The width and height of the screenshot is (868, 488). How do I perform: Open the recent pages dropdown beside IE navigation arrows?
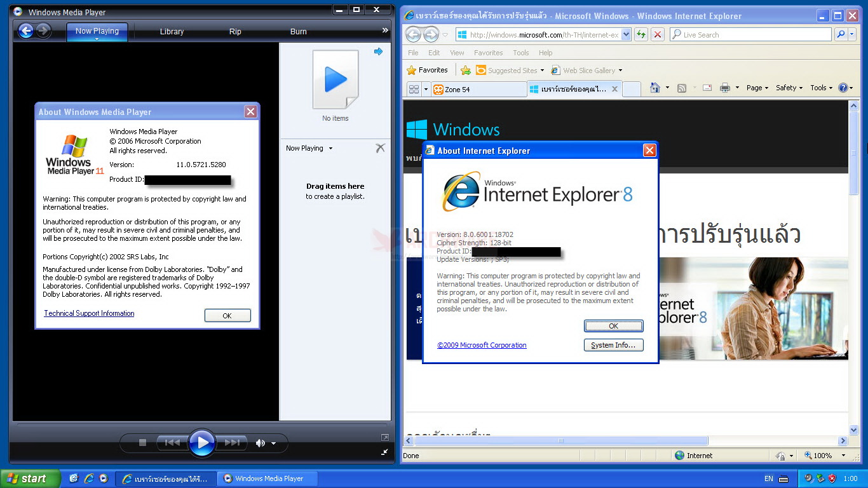(x=446, y=35)
